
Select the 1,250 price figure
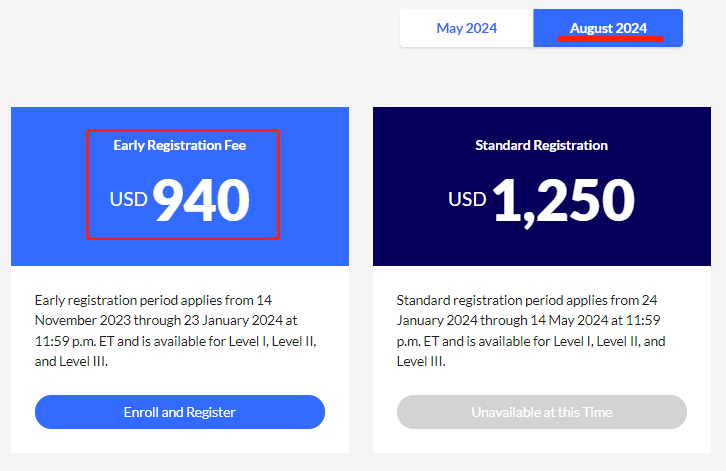pyautogui.click(x=564, y=200)
